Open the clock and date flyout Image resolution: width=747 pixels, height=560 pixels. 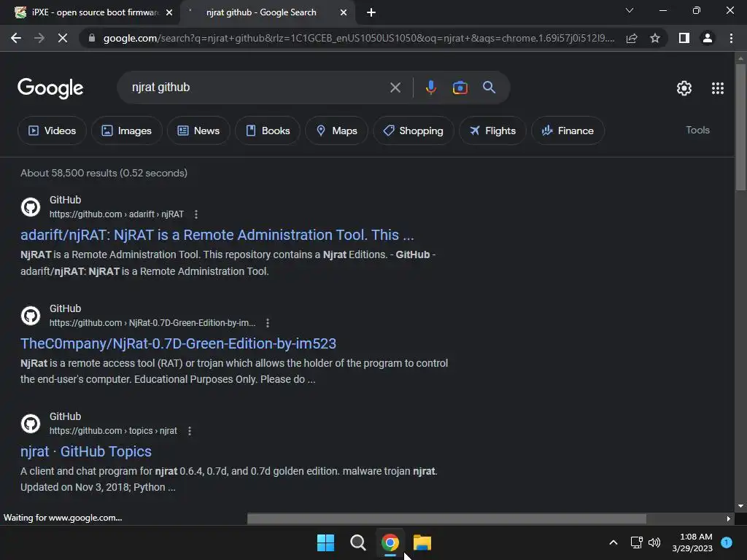[x=693, y=542]
